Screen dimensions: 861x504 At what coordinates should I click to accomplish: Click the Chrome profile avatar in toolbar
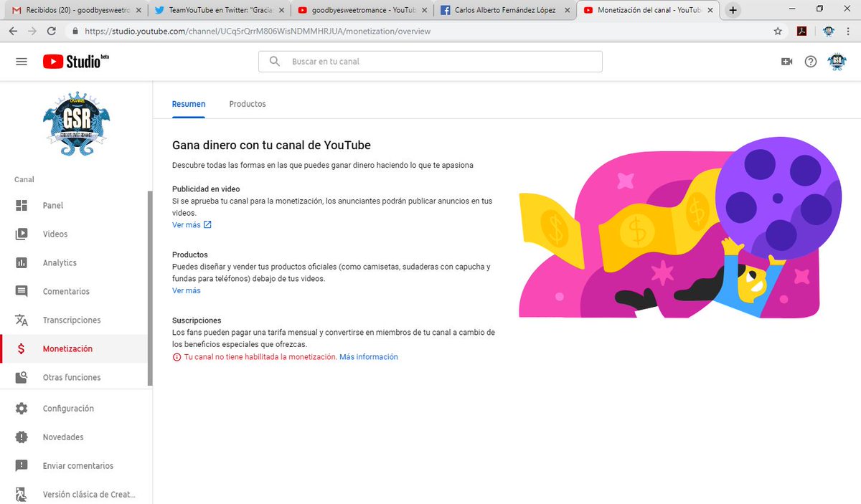[828, 32]
